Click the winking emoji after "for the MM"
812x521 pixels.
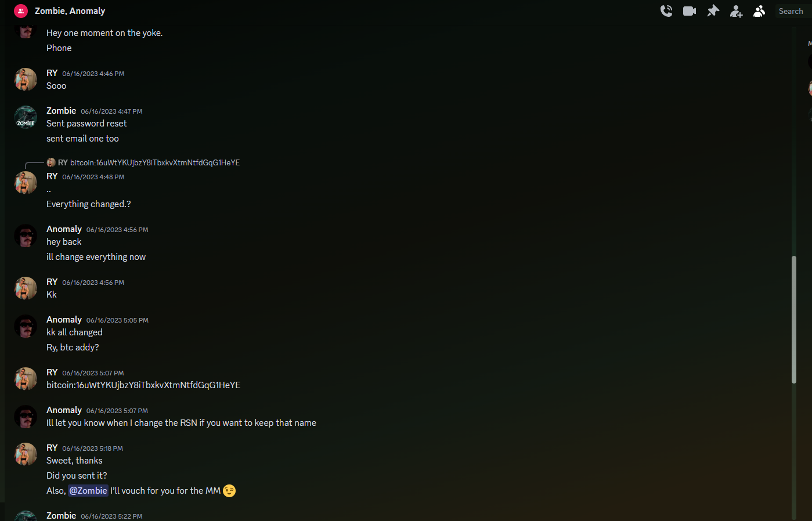[229, 491]
